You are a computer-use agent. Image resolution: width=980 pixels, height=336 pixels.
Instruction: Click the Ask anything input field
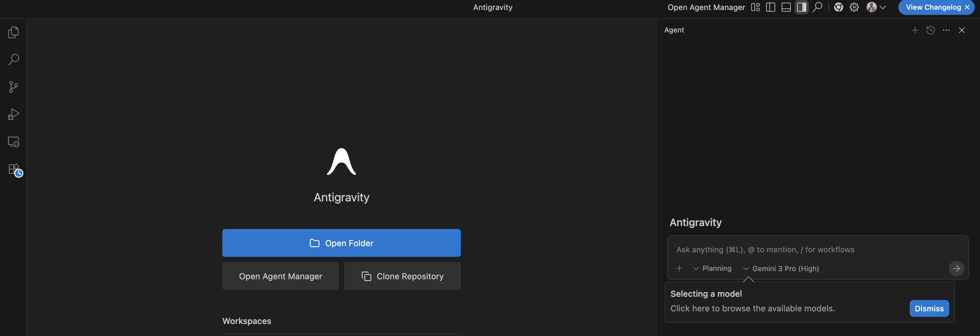(x=765, y=250)
